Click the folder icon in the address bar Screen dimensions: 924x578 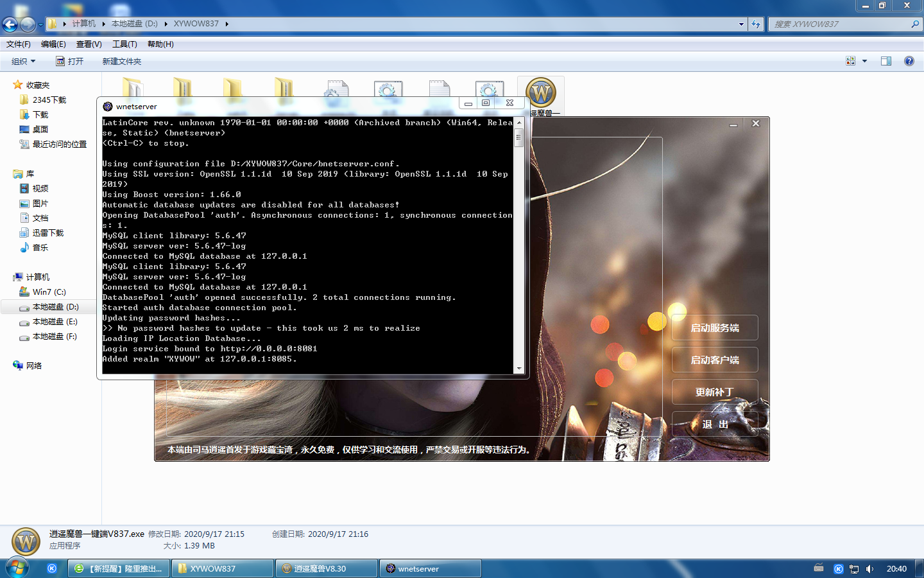coord(53,24)
